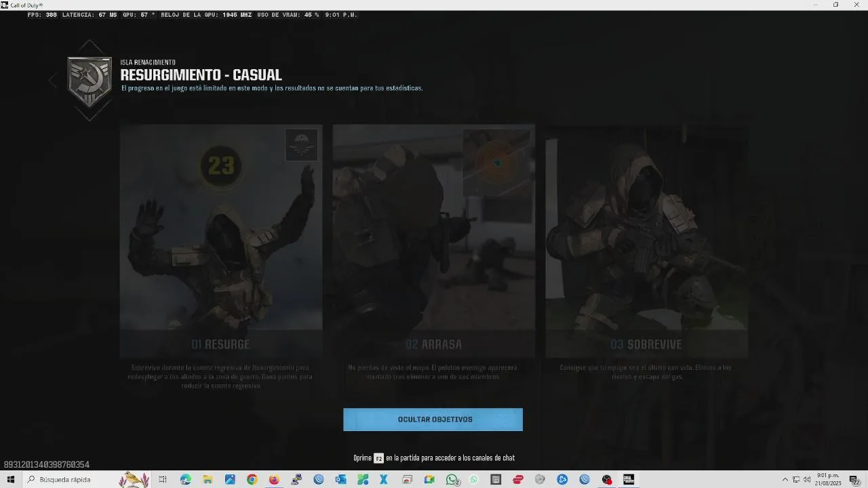
Task: Click the Isla Renacimiento label
Action: [148, 62]
